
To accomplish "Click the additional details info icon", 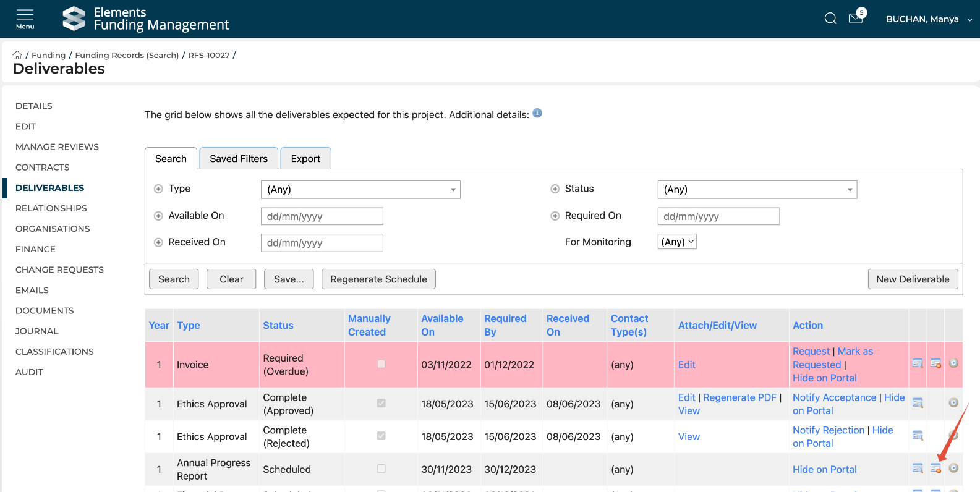I will tap(537, 113).
